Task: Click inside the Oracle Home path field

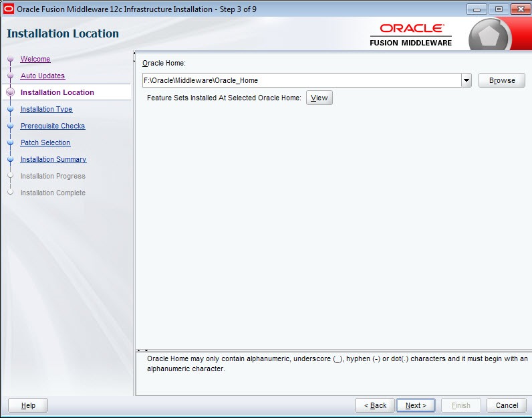Action: (x=301, y=80)
